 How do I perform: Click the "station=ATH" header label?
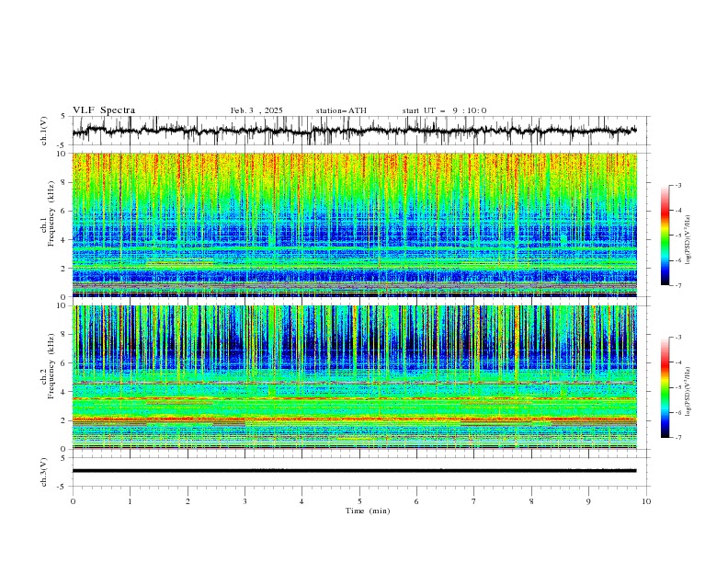click(x=341, y=110)
